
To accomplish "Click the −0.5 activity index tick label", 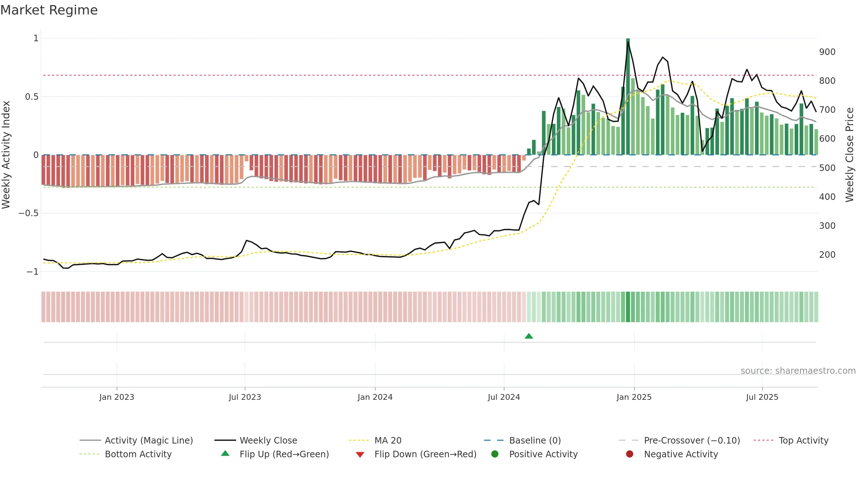I will (29, 213).
